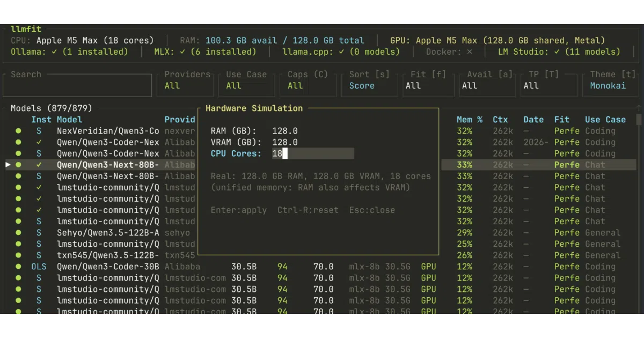Open the Sort [s] Score selector
The height and width of the screenshot is (338, 644).
pos(370,85)
